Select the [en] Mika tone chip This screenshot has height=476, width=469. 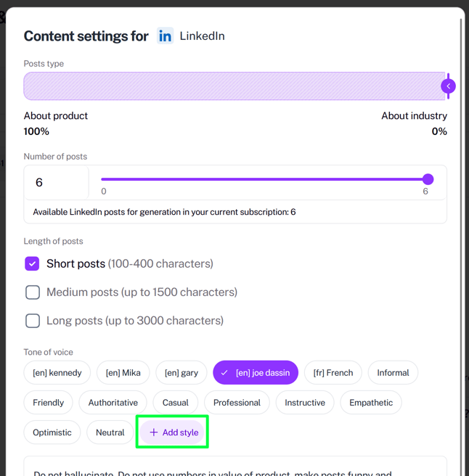click(x=123, y=372)
